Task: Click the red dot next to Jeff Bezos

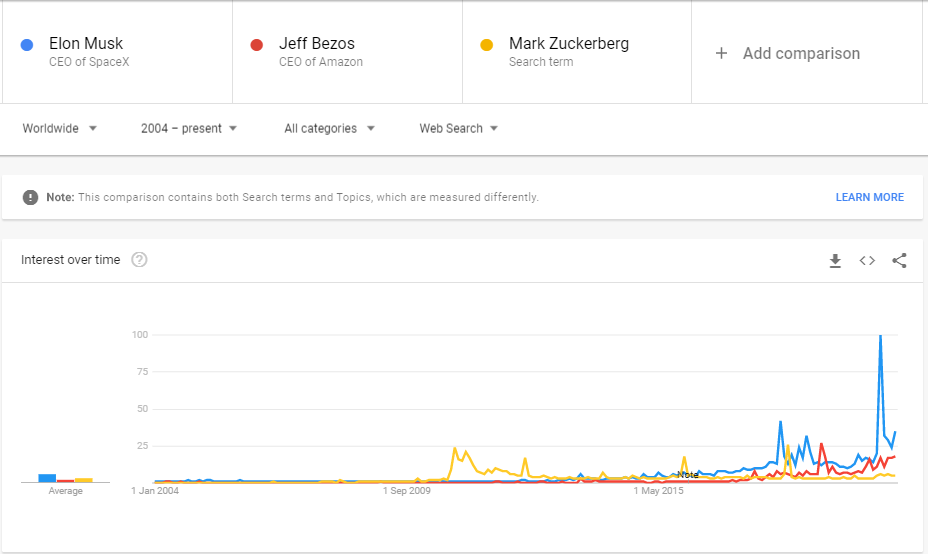Action: click(x=257, y=45)
